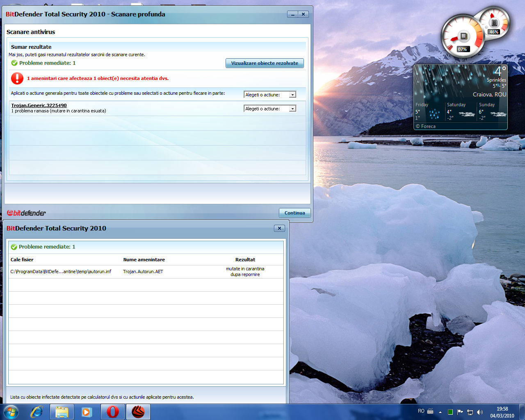Launch Internet Explorer from the taskbar
This screenshot has height=420, width=525.
[x=37, y=412]
